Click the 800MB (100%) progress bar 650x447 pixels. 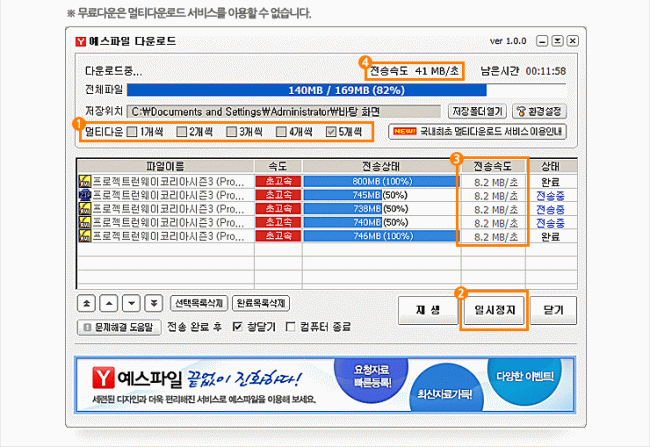[381, 181]
